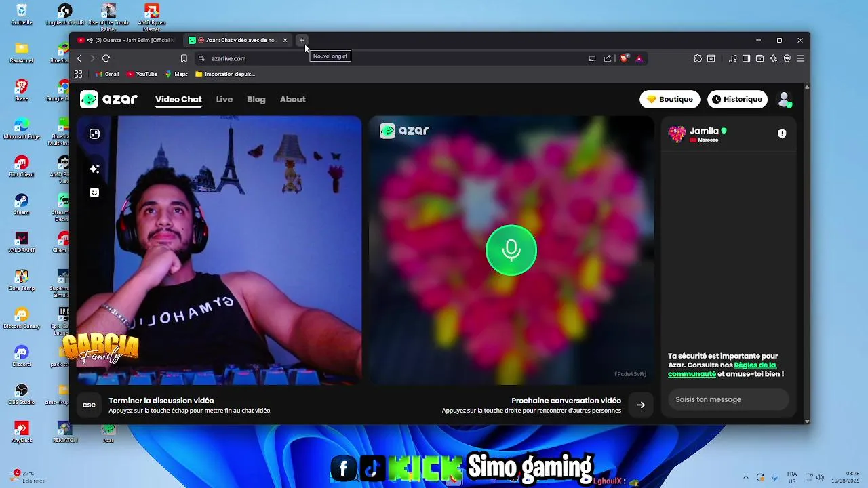
Task: Open the profile avatar in the header
Action: pyautogui.click(x=785, y=100)
